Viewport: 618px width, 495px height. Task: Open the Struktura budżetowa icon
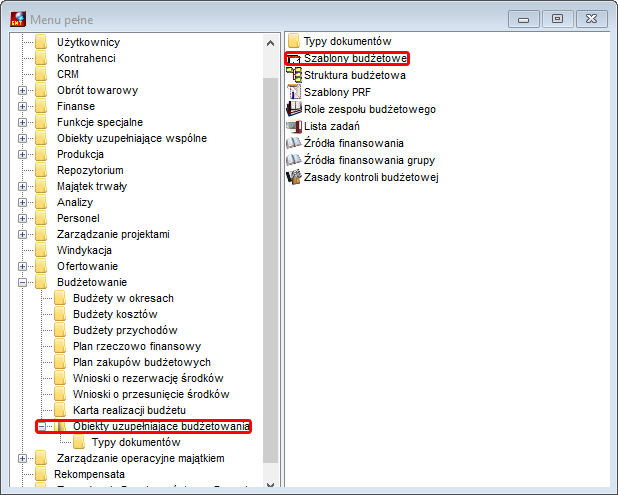point(294,75)
